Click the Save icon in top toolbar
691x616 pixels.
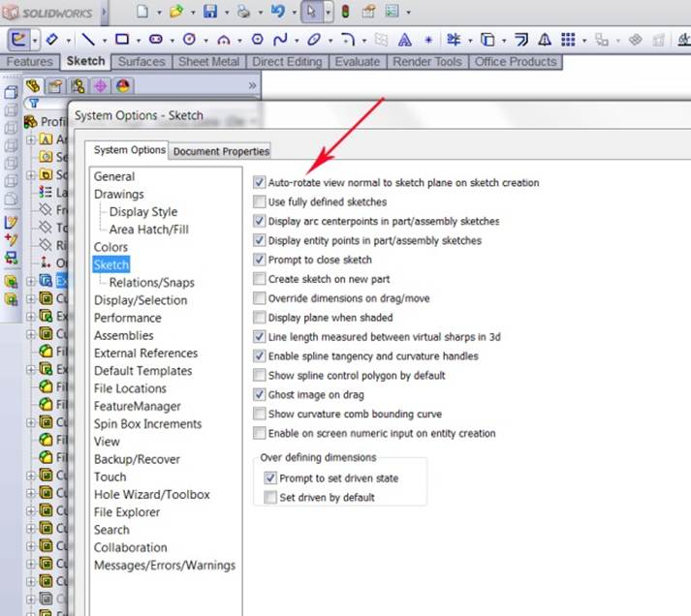click(x=210, y=13)
